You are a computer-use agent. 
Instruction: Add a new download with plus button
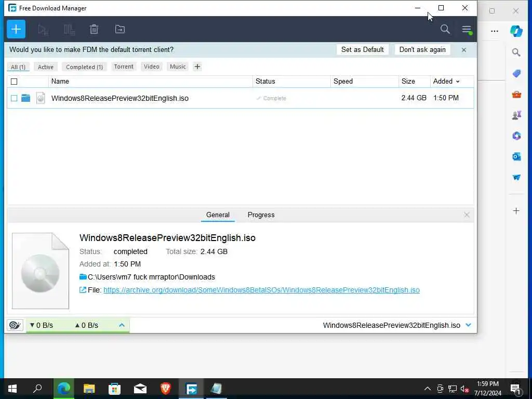[x=16, y=29]
